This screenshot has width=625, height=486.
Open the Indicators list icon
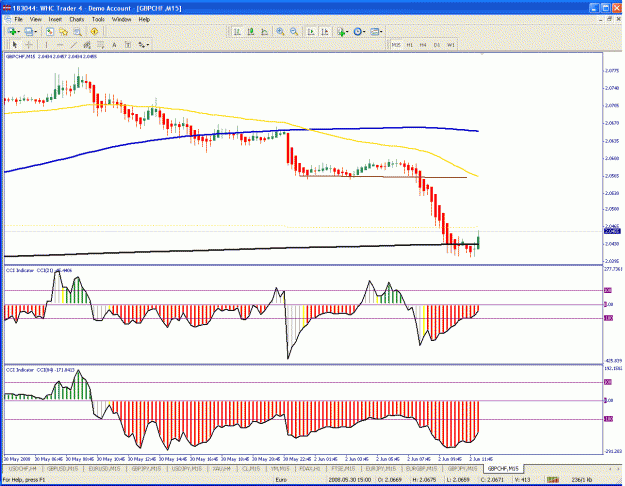pyautogui.click(x=341, y=31)
